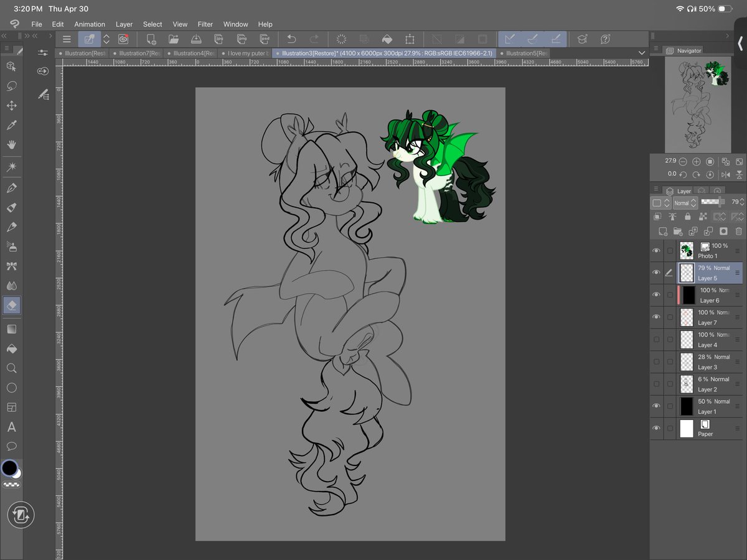Open the Select menu

[153, 24]
